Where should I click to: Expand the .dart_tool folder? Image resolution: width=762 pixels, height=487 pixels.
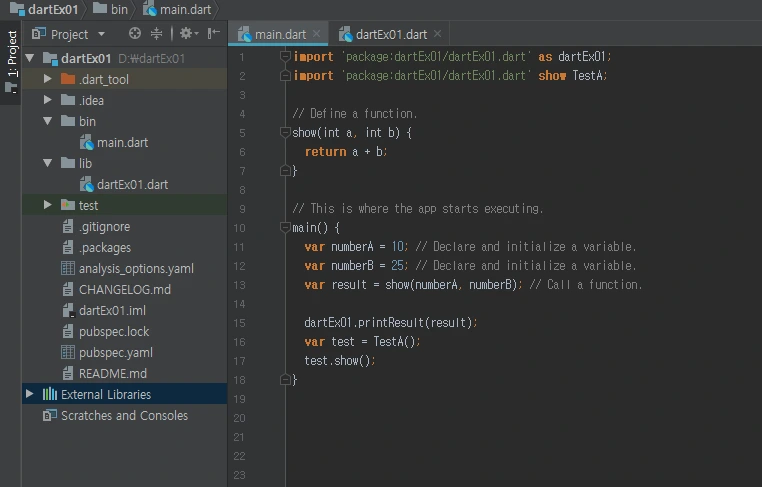[x=48, y=79]
